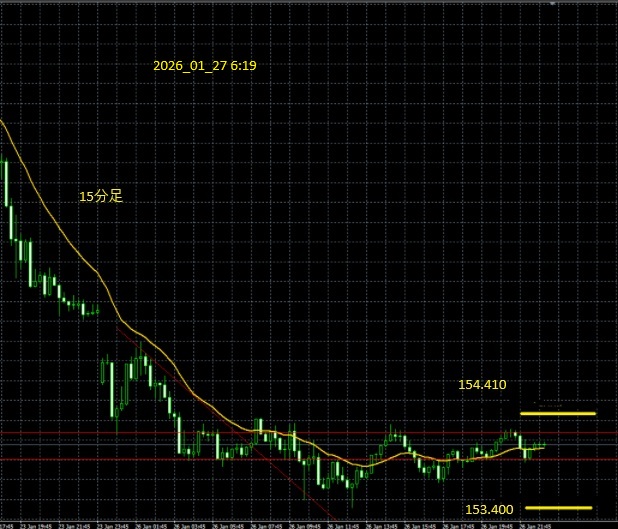Image resolution: width=618 pixels, height=529 pixels.
Task: Select the "2026_01_27 6:19" date label
Action: pyautogui.click(x=205, y=65)
